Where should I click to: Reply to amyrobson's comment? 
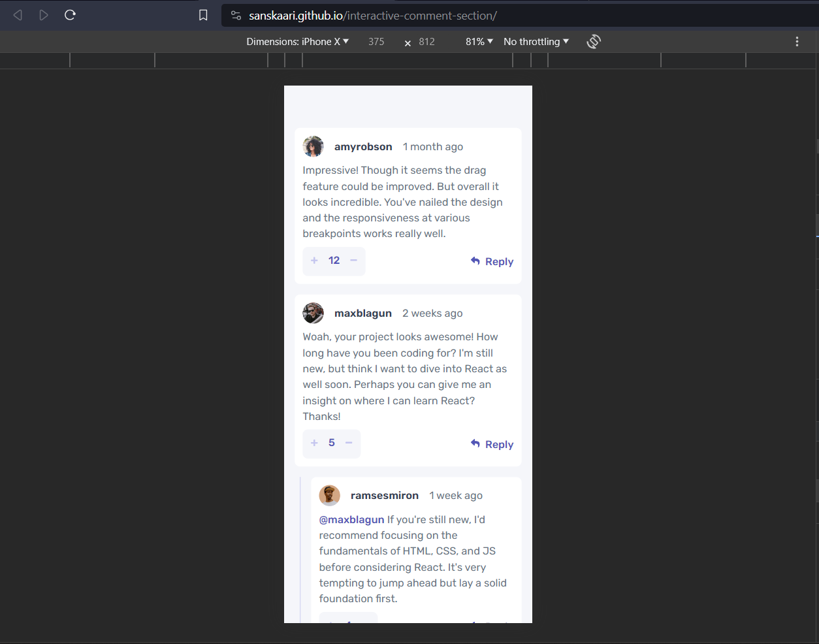pyautogui.click(x=492, y=261)
